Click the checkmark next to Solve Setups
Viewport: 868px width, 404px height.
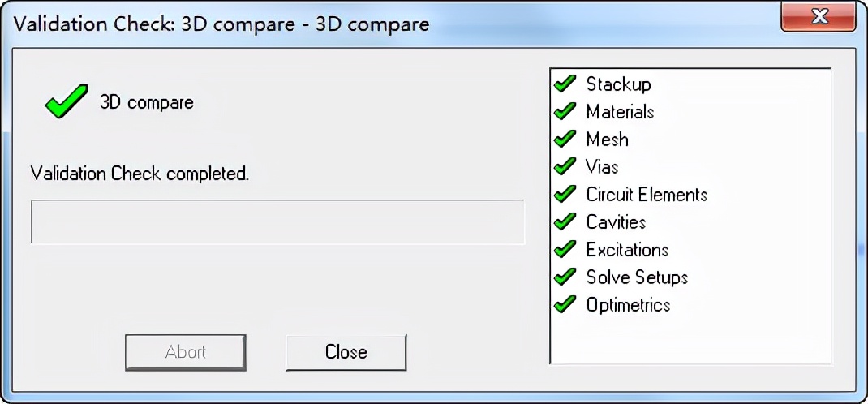[x=565, y=277]
